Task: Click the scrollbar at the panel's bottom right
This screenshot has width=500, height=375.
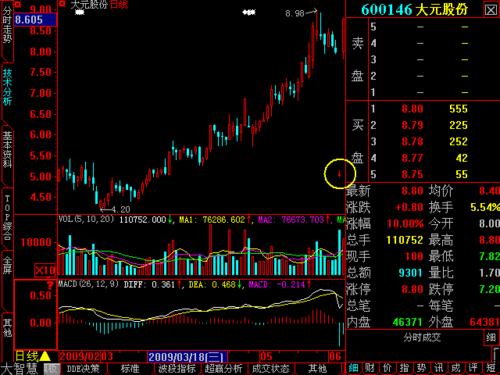Action: click(x=496, y=354)
